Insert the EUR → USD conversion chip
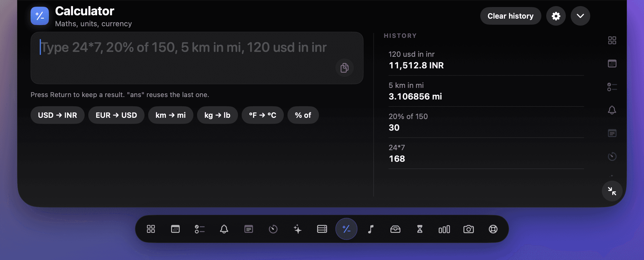 [116, 115]
